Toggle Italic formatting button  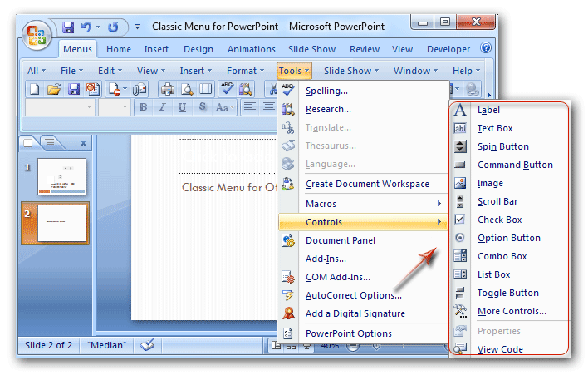tap(162, 107)
